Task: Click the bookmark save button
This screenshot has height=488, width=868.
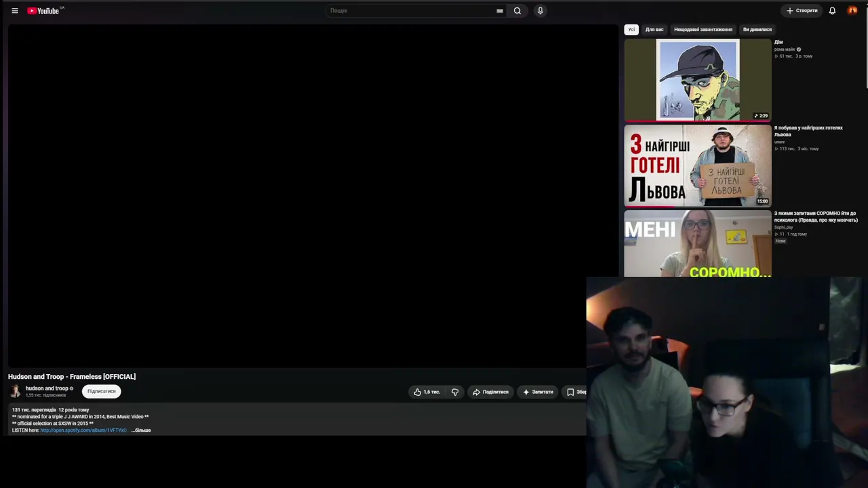Action: click(574, 392)
